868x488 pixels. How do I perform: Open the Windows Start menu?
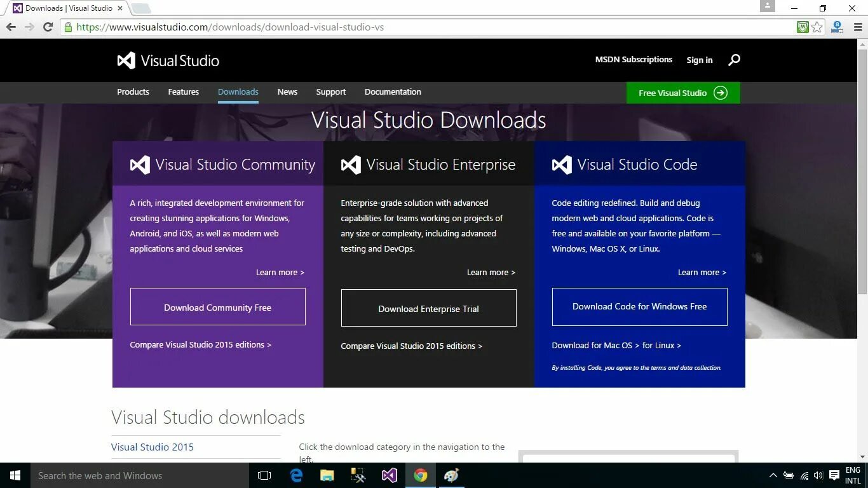coord(15,475)
